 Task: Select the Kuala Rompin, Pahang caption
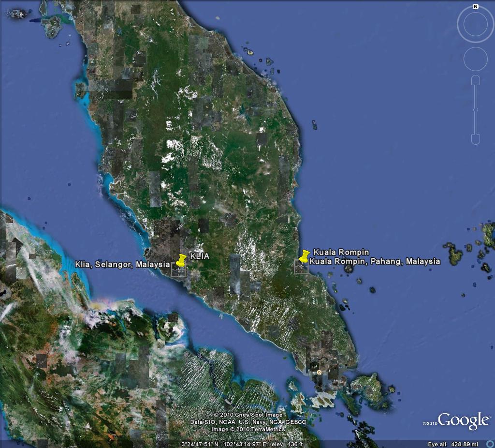pos(375,261)
